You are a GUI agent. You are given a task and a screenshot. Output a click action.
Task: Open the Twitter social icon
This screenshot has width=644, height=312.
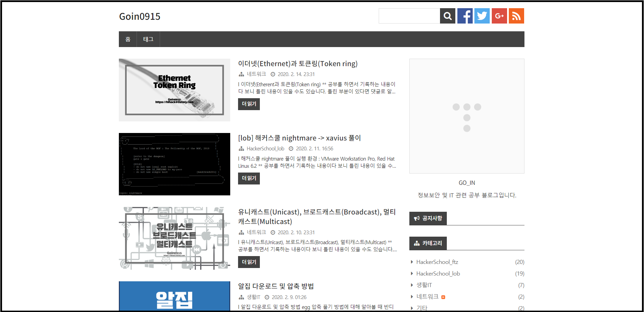click(x=482, y=16)
